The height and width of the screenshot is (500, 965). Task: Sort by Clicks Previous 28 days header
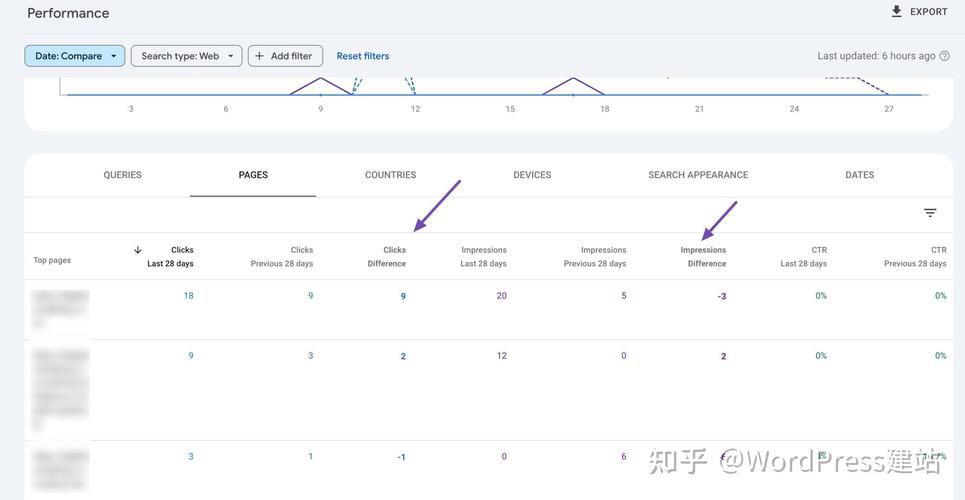[x=283, y=257]
